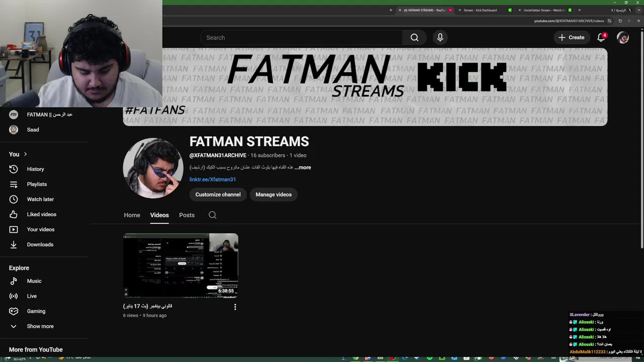This screenshot has width=644, height=362.
Task: Click the YouTube search magnifier button
Action: [414, 38]
